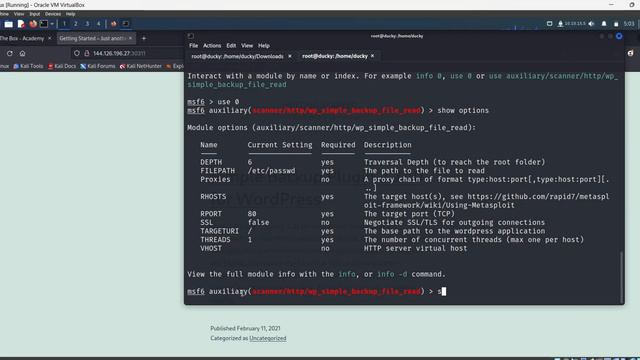Click the FILEPATH value /etc/passwd
640x360 pixels.
click(x=271, y=171)
